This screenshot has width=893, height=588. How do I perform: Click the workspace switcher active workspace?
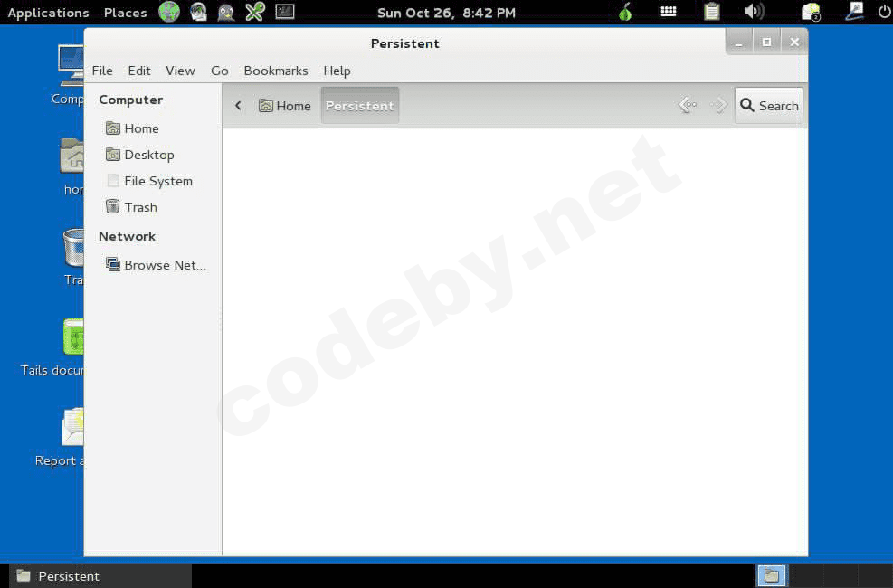(x=771, y=576)
